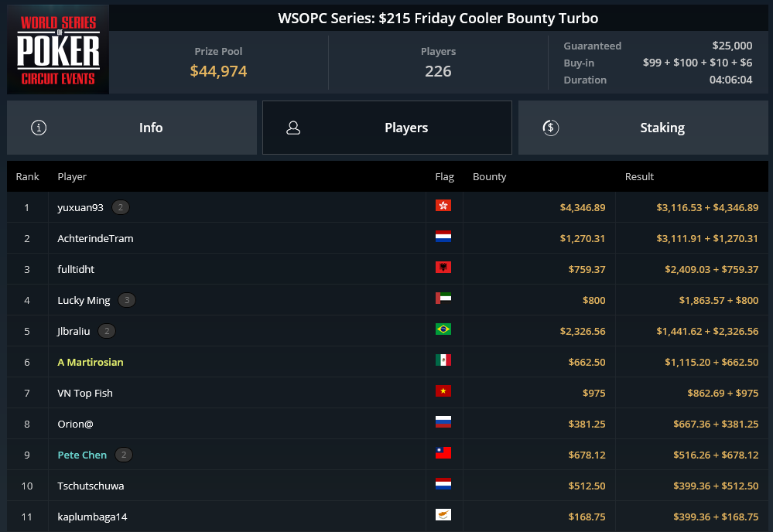Open the Staking tab

coord(643,128)
